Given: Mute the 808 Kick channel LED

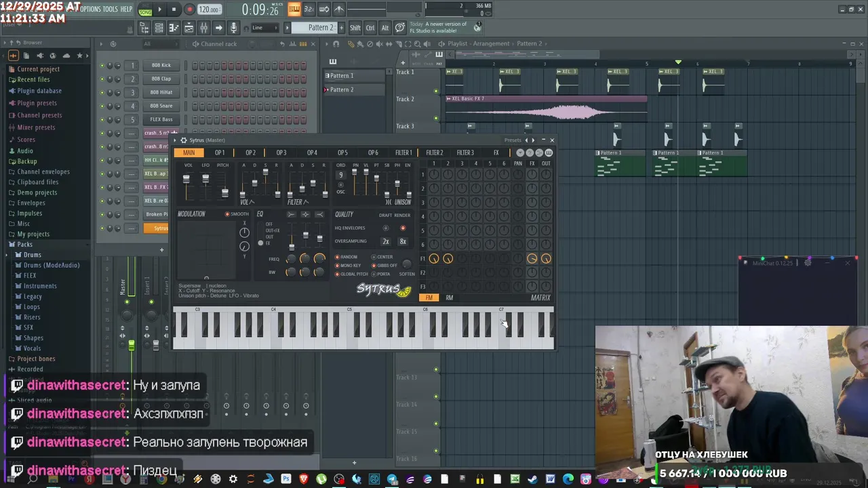Looking at the screenshot, I should click(x=102, y=66).
